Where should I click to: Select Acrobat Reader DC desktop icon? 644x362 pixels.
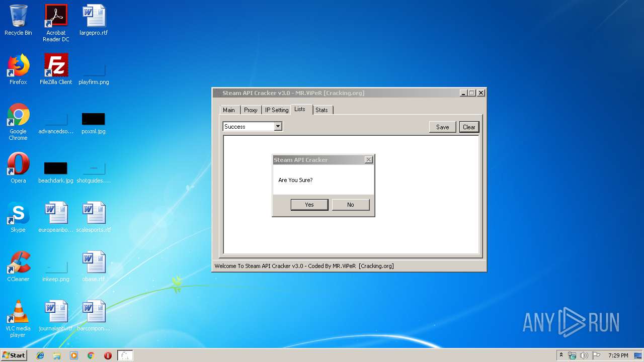[56, 23]
